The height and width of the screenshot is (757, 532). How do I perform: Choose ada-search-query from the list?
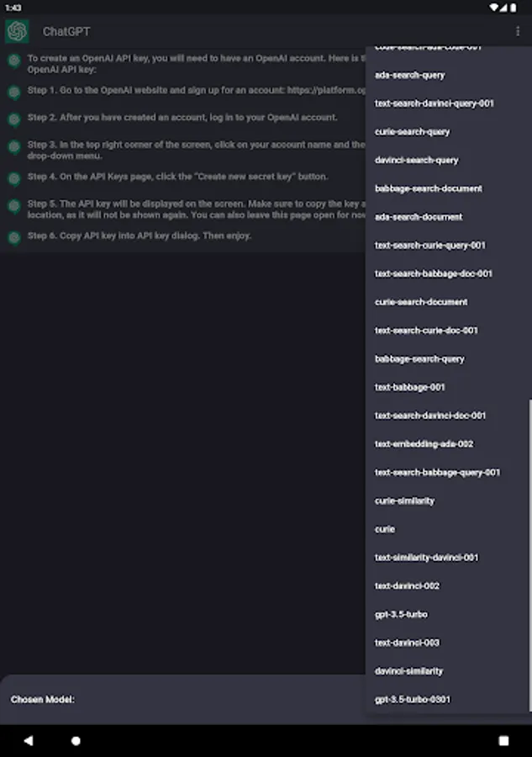pos(409,75)
